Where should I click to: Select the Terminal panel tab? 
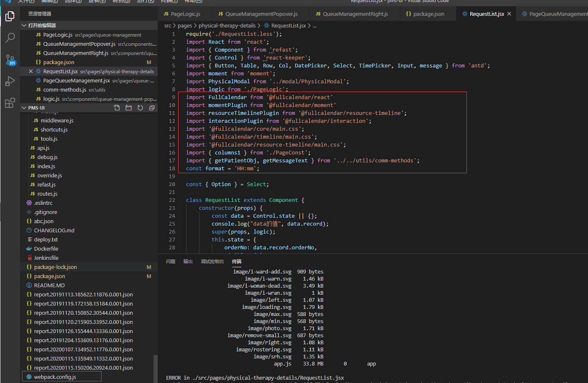pos(237,261)
